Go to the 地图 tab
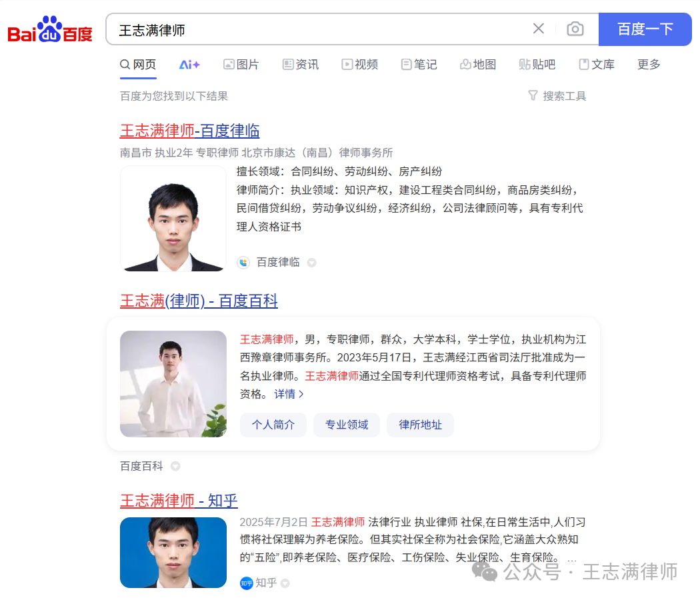Viewport: 700px width, 600px height. point(478,65)
